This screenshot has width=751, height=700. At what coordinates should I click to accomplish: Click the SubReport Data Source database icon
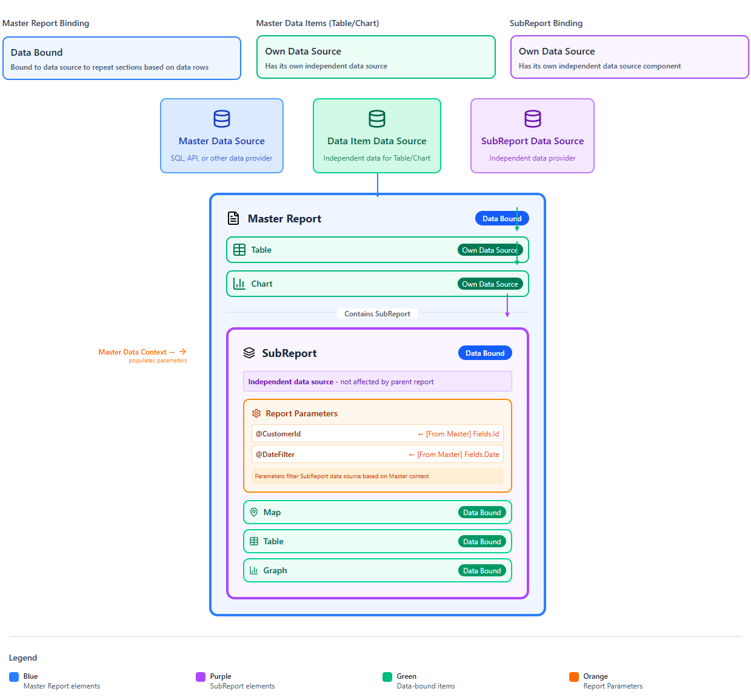(532, 119)
